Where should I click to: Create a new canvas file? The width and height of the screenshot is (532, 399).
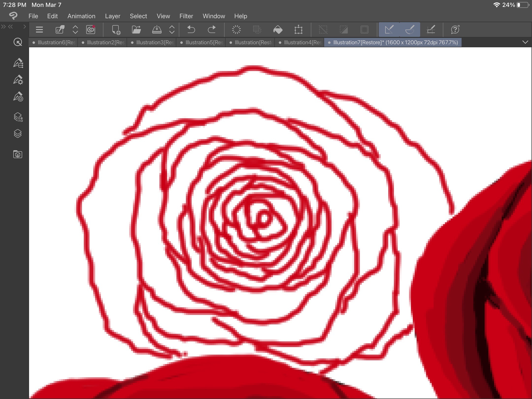[x=116, y=30]
